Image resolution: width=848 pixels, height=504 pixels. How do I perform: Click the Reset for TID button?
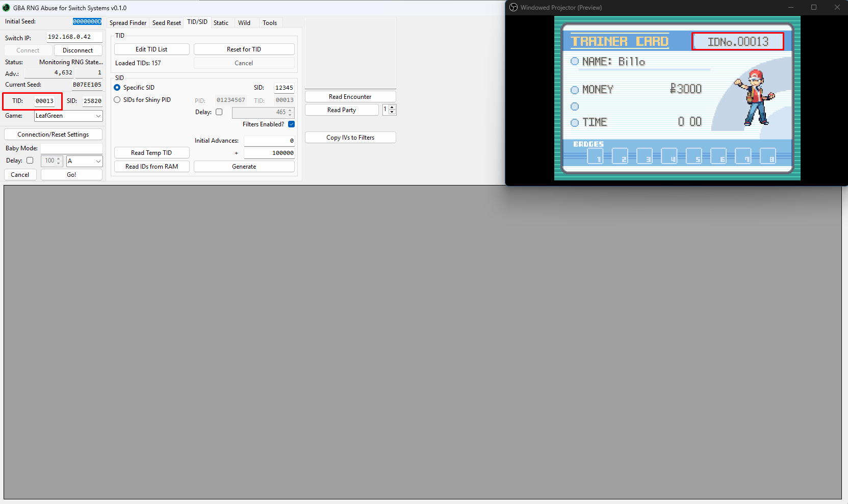244,49
